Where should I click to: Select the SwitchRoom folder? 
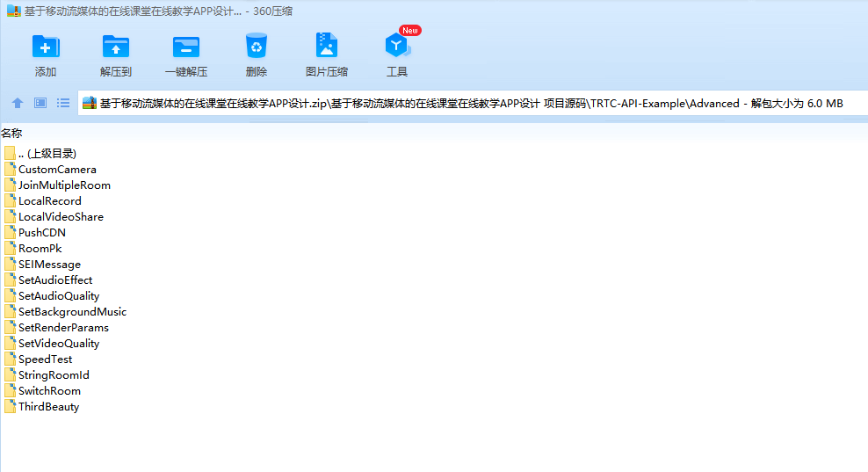[x=43, y=390]
